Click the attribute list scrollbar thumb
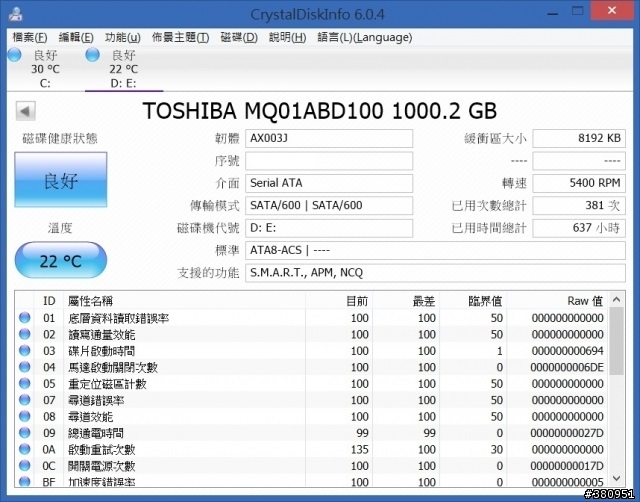 (x=616, y=341)
